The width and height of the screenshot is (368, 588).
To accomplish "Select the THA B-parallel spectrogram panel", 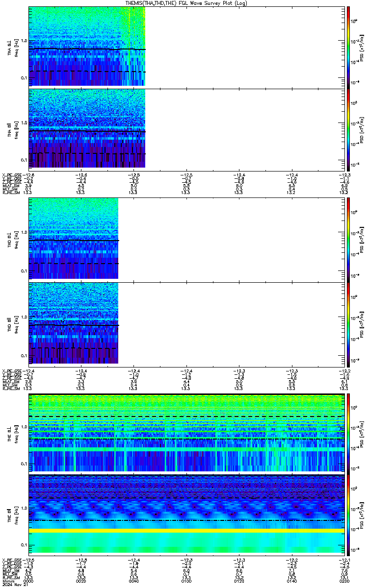I will point(186,129).
